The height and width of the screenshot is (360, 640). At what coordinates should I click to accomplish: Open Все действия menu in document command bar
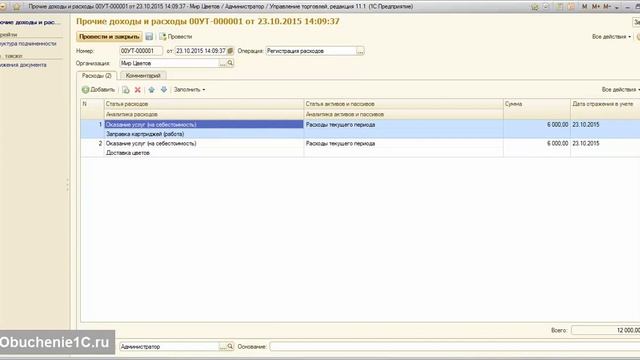click(611, 37)
